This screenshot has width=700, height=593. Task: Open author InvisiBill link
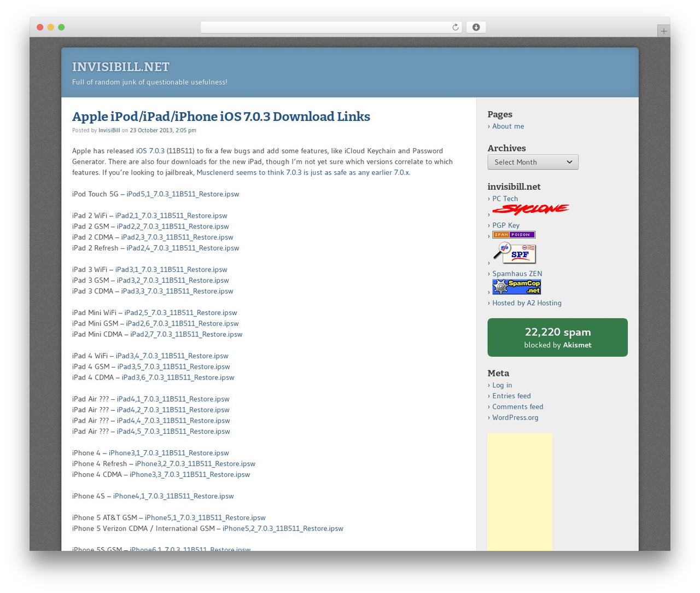click(109, 130)
